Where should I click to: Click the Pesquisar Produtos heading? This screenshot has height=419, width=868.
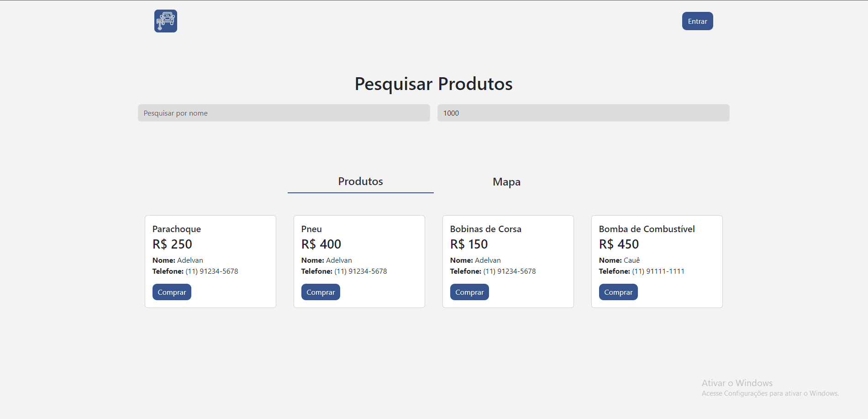point(433,84)
